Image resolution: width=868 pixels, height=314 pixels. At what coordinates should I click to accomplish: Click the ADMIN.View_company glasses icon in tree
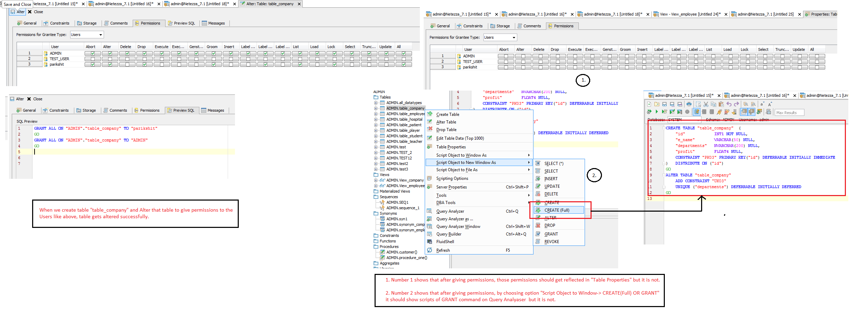pyautogui.click(x=383, y=180)
